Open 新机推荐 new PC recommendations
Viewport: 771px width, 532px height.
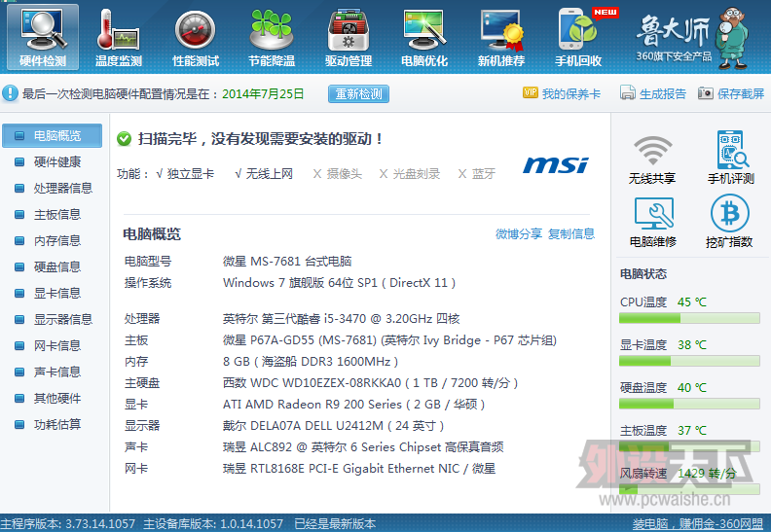point(501,37)
